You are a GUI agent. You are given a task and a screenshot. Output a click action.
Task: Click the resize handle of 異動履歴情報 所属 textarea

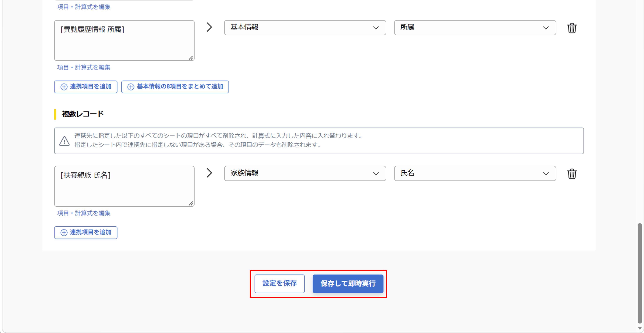click(x=191, y=58)
